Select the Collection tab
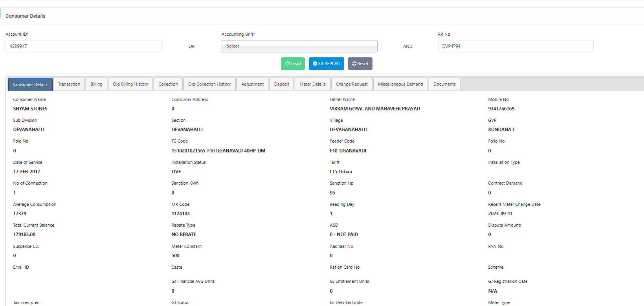The height and width of the screenshot is (306, 644). click(x=168, y=84)
